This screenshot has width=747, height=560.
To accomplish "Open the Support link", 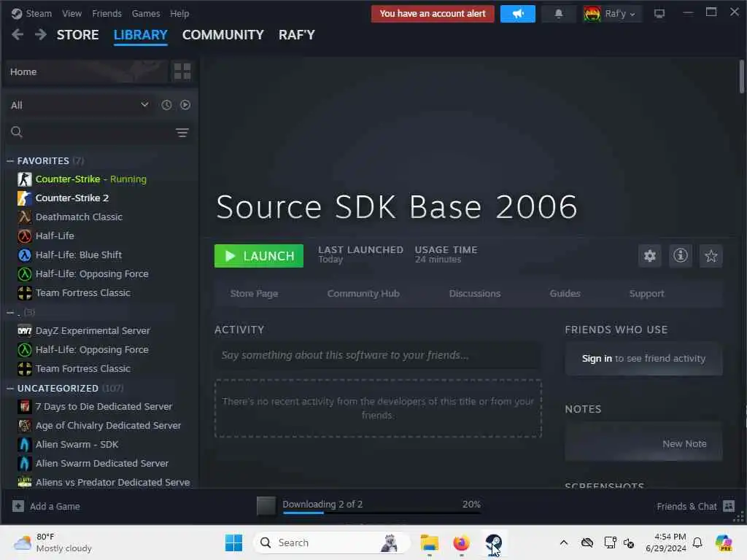I will 646,294.
